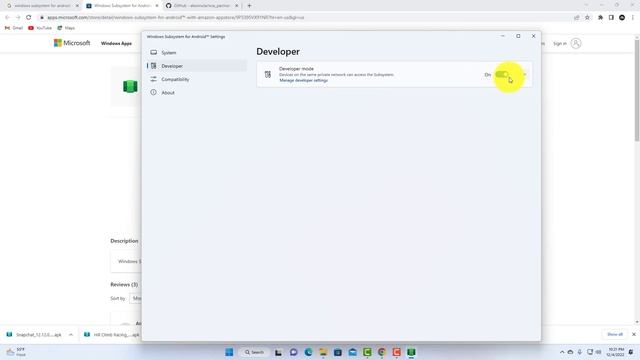
Task: Click Show all downloads
Action: pos(615,334)
